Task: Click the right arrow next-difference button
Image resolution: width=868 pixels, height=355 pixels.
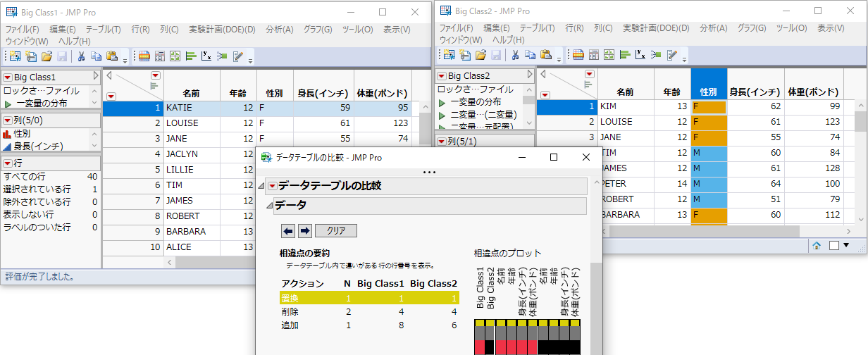Action: (x=305, y=231)
